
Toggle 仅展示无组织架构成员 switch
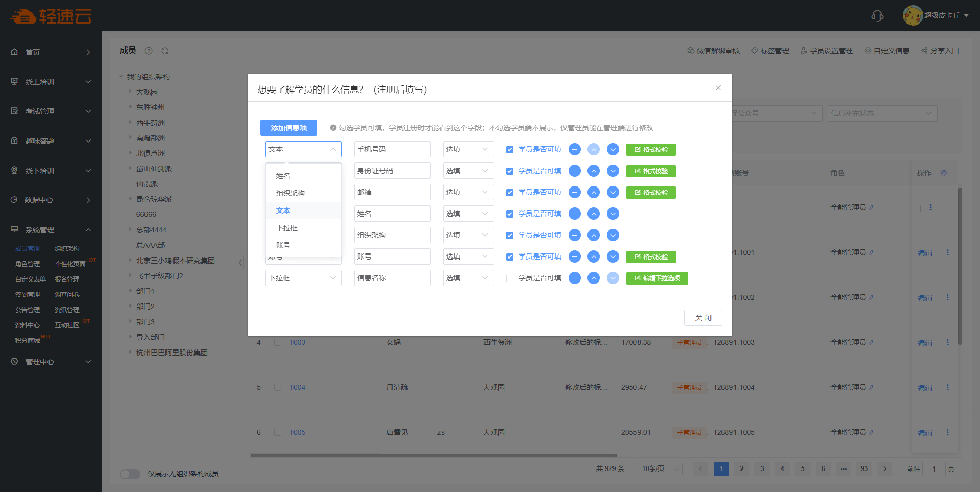[130, 474]
